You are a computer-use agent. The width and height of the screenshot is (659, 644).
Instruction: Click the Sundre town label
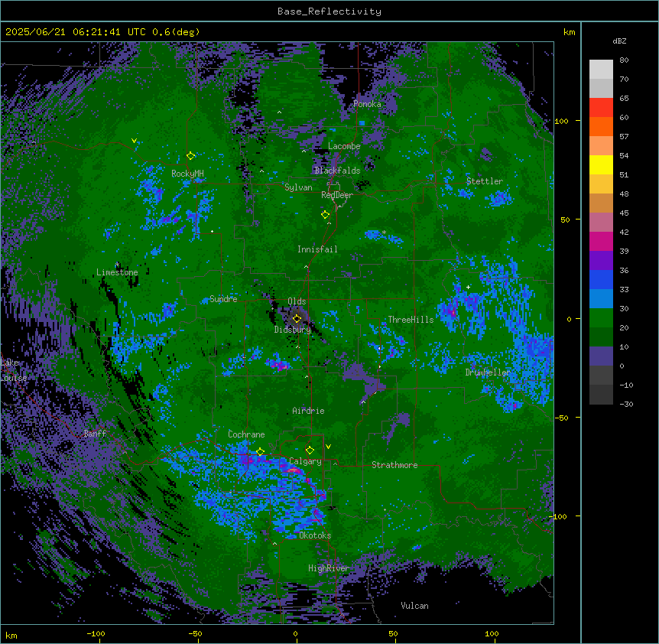(x=223, y=299)
